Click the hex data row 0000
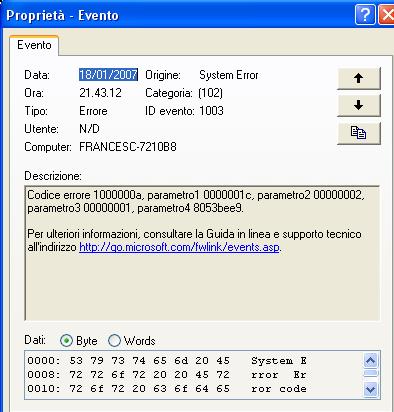Viewport: 394px width, 412px height. click(x=167, y=361)
